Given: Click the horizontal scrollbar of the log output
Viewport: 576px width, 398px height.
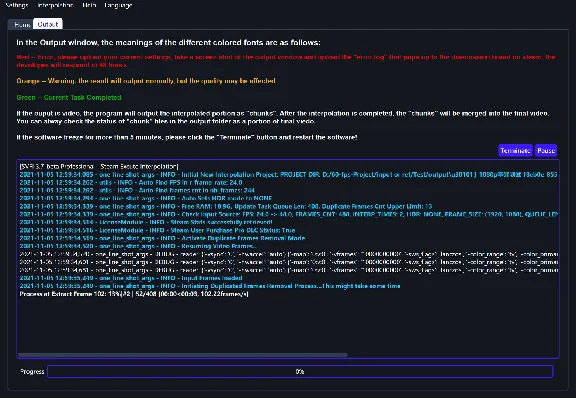Looking at the screenshot, I should click(183, 355).
